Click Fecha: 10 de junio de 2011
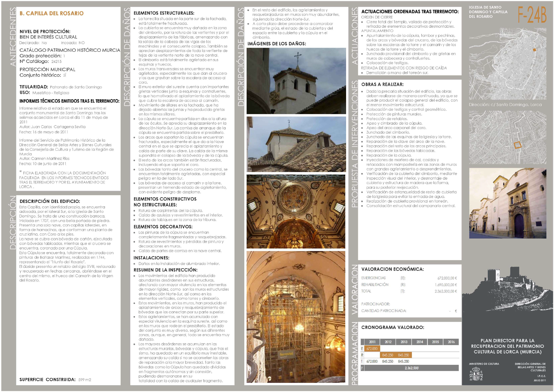The height and width of the screenshot is (392, 554). (43, 164)
